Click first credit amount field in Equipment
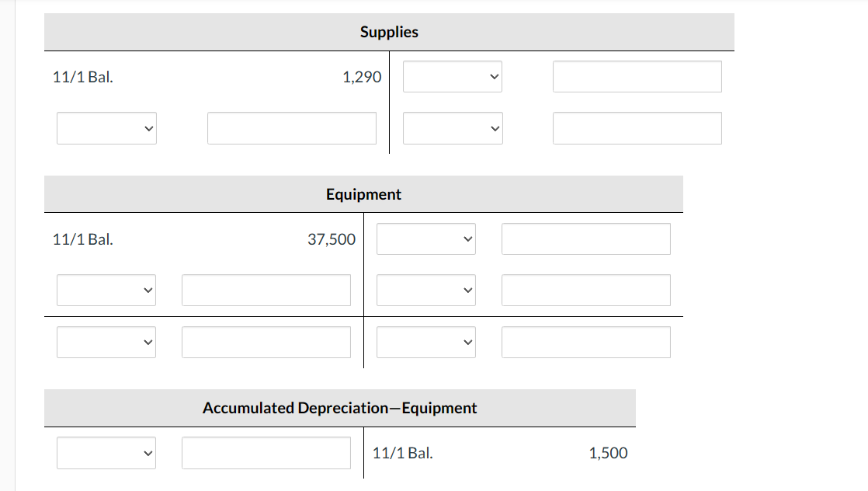The width and height of the screenshot is (868, 491). tap(585, 239)
